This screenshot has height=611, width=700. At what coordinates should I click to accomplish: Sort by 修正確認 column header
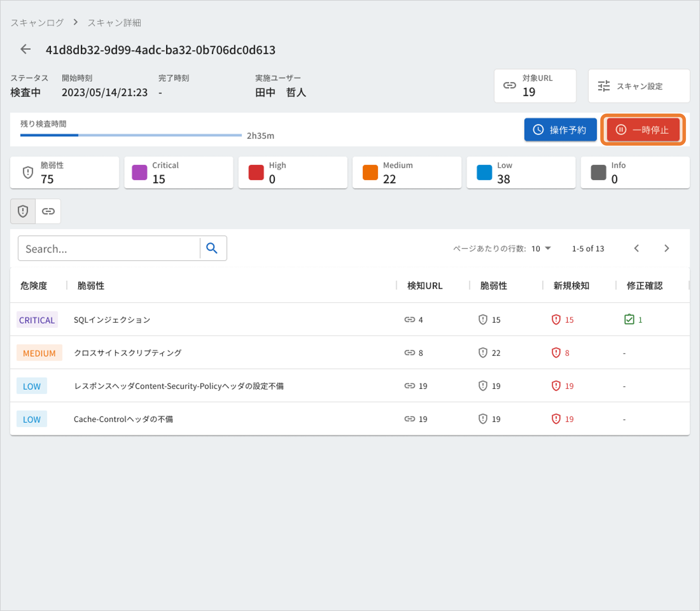pyautogui.click(x=644, y=286)
